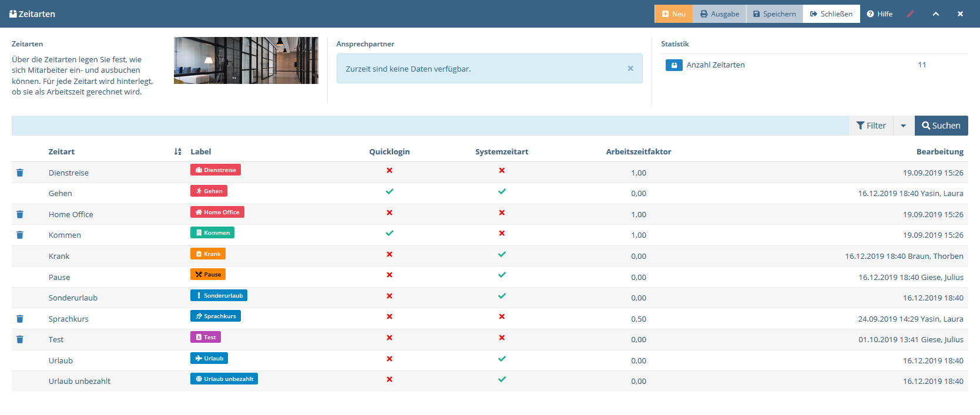Click the Urlaub plane label badge

click(x=209, y=358)
